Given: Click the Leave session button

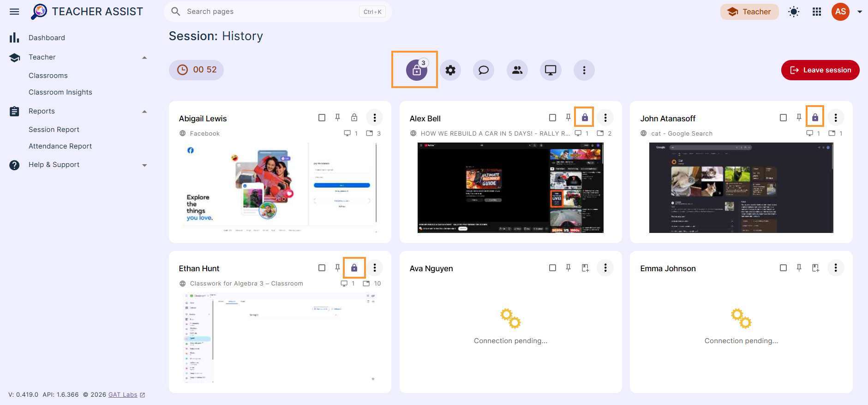Looking at the screenshot, I should point(820,70).
